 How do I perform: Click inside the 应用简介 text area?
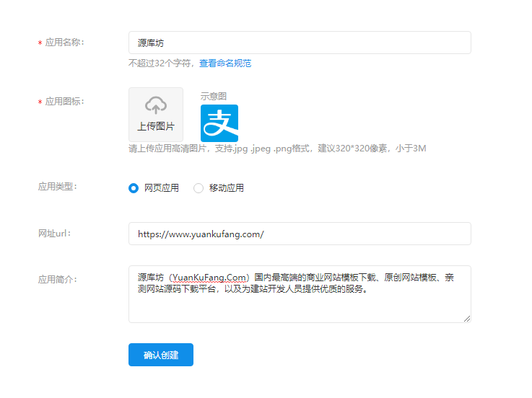pos(300,294)
